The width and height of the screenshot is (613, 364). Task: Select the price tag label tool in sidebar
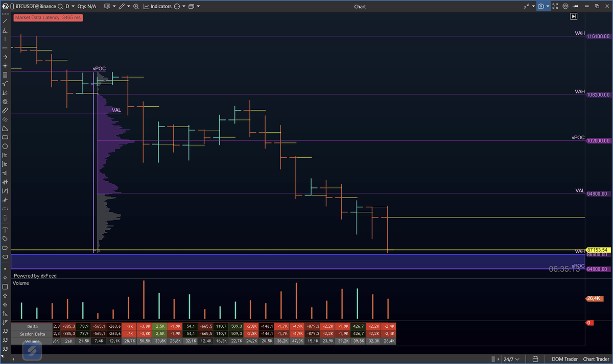5,238
